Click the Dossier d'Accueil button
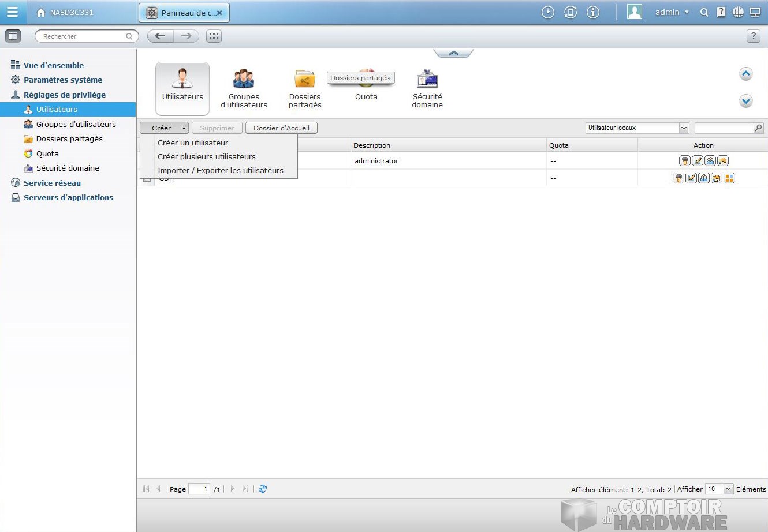Viewport: 768px width, 532px height. click(x=281, y=128)
